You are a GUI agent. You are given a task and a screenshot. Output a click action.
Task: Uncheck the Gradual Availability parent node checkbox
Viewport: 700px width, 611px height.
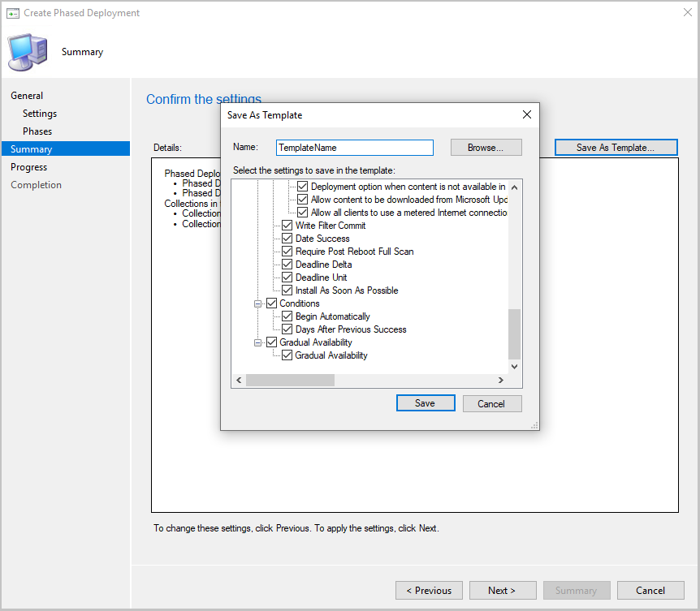click(x=271, y=342)
